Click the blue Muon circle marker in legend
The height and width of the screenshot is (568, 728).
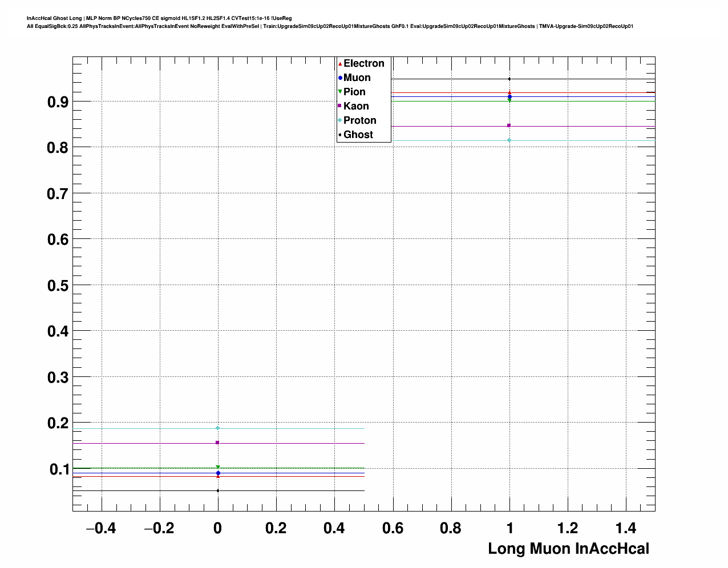point(340,78)
